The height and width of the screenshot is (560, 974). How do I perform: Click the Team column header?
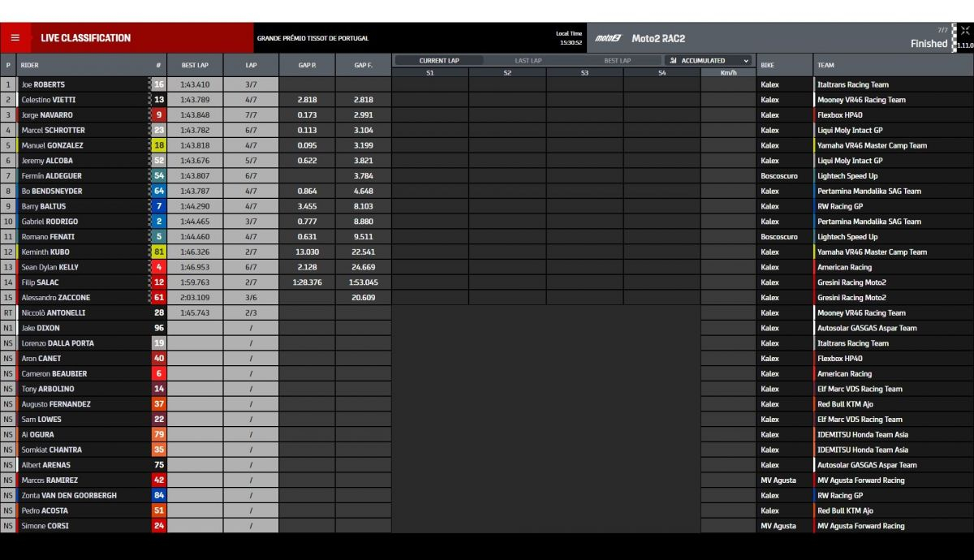click(894, 65)
